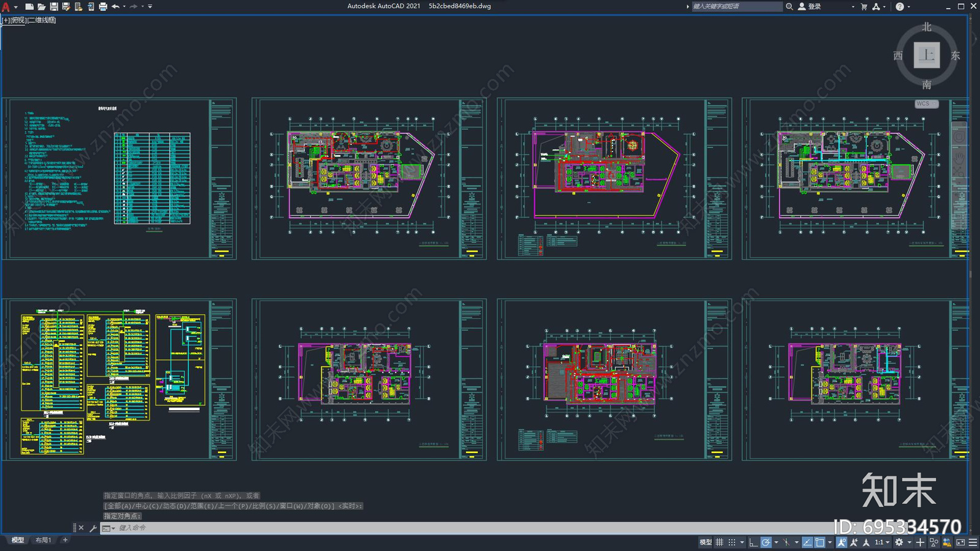Viewport: 980px width, 551px height.
Task: Open status bar customization menu icon
Action: [973, 542]
